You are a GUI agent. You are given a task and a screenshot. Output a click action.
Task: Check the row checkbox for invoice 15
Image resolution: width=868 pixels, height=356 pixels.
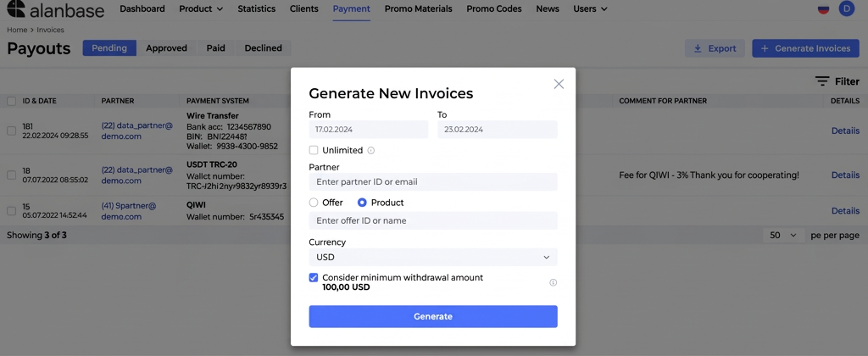tap(11, 210)
